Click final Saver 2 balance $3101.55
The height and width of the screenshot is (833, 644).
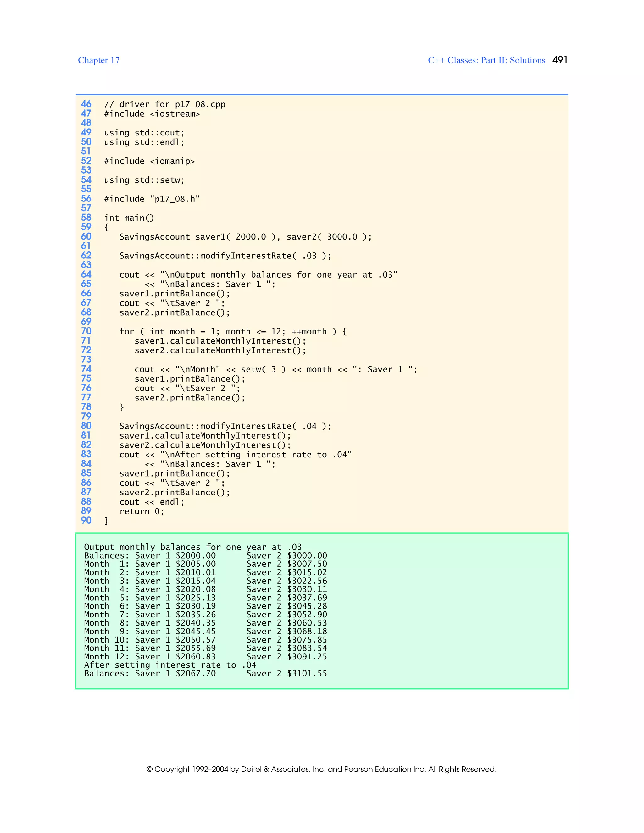(307, 673)
